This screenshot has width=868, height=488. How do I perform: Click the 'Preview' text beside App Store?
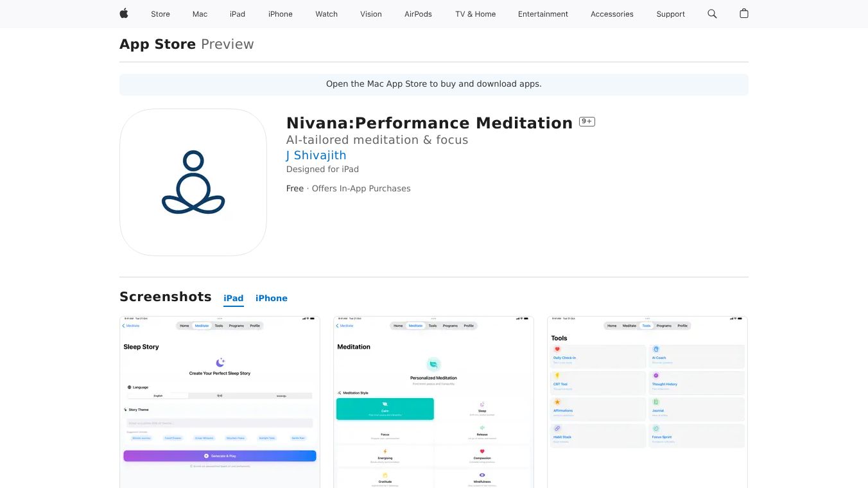(227, 44)
